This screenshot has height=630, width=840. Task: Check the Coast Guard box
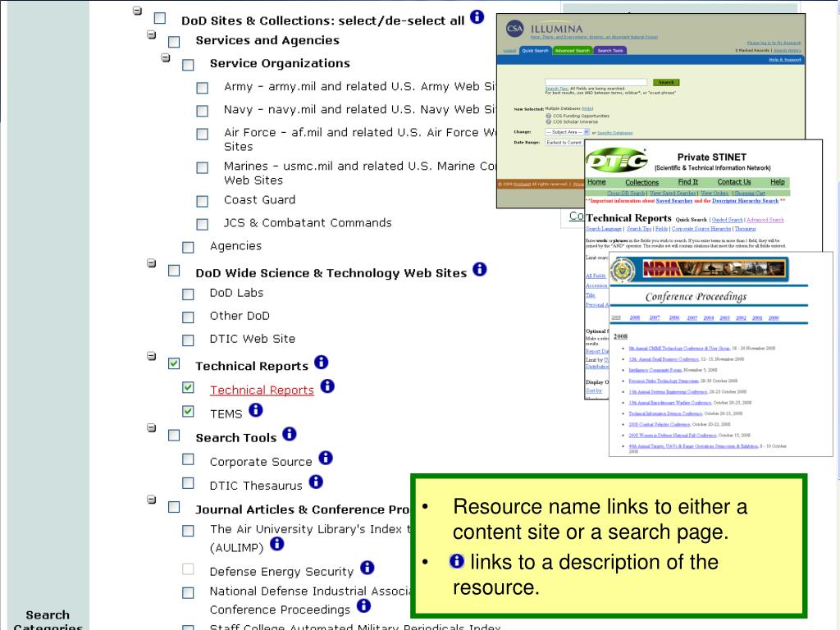[202, 202]
